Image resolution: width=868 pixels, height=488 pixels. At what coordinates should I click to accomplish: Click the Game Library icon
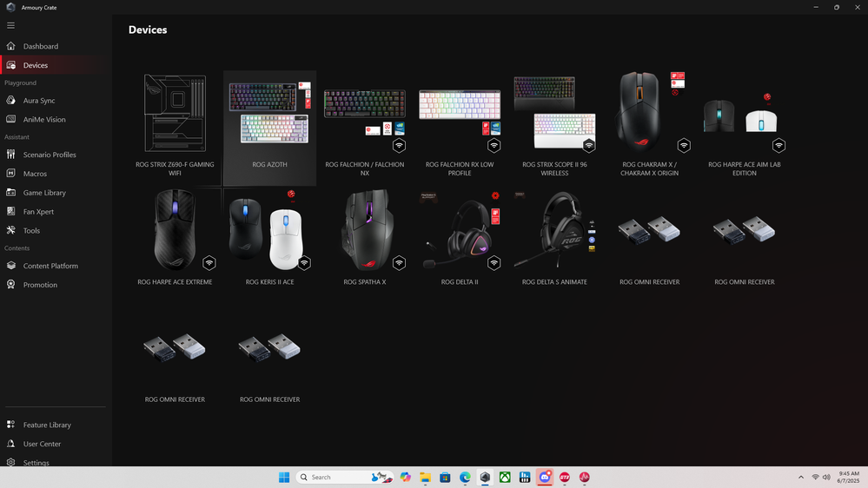point(10,193)
